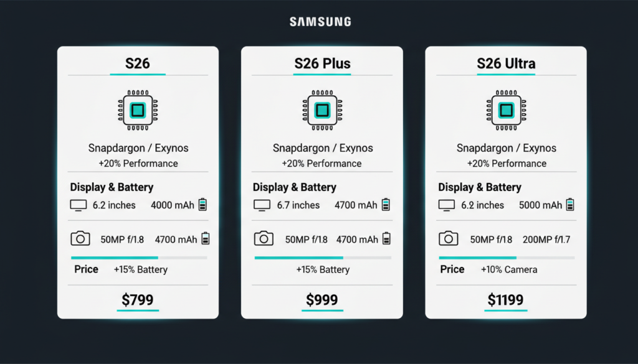Click the S26 Ultra processor chip icon
Screen dimensions: 638x364
pyautogui.click(x=505, y=111)
